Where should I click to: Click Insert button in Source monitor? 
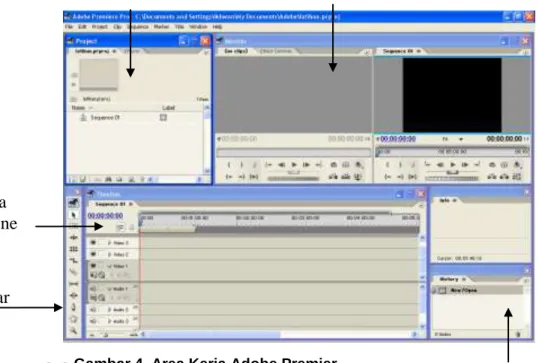pos(333,177)
